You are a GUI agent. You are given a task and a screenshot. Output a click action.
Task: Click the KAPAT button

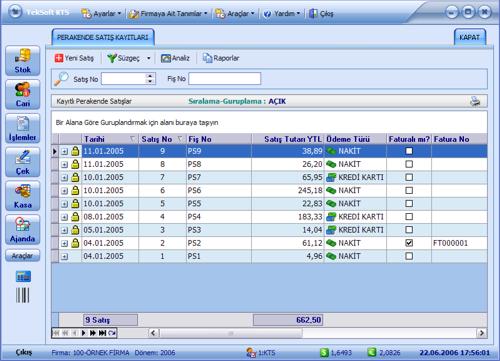point(470,37)
